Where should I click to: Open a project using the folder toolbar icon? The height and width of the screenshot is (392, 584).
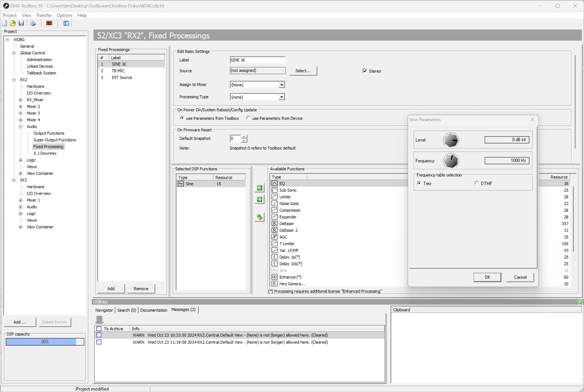click(x=13, y=23)
